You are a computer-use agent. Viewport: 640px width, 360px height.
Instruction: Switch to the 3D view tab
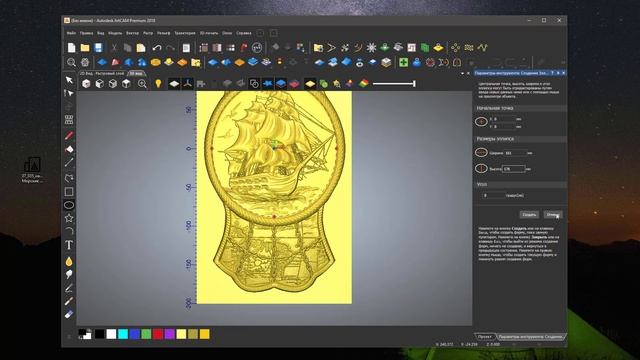(136, 73)
